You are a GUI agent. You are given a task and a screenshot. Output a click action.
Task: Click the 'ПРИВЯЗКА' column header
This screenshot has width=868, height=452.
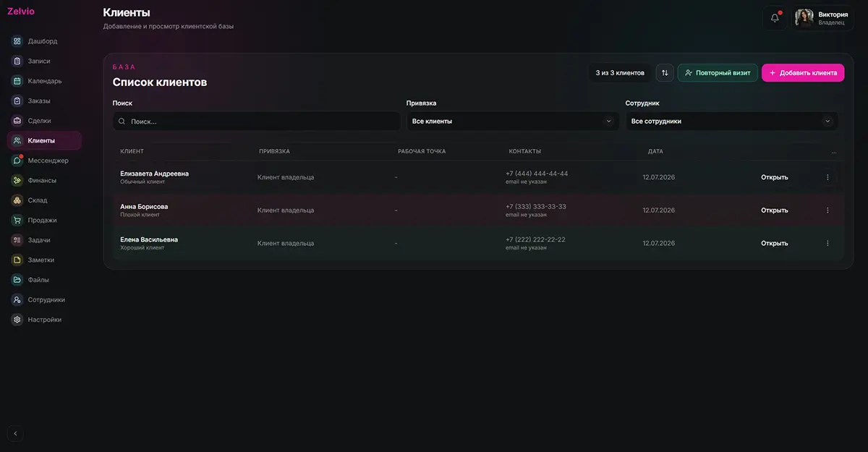point(274,152)
